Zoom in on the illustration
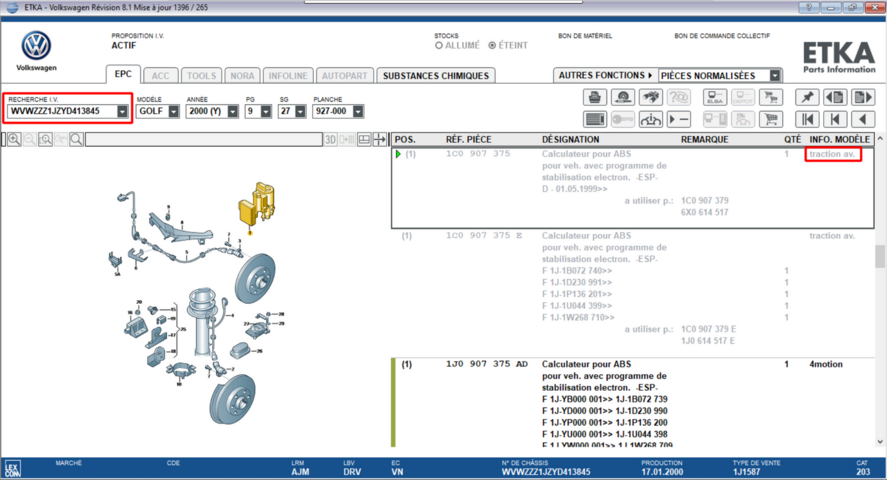This screenshot has width=887, height=480. point(14,139)
